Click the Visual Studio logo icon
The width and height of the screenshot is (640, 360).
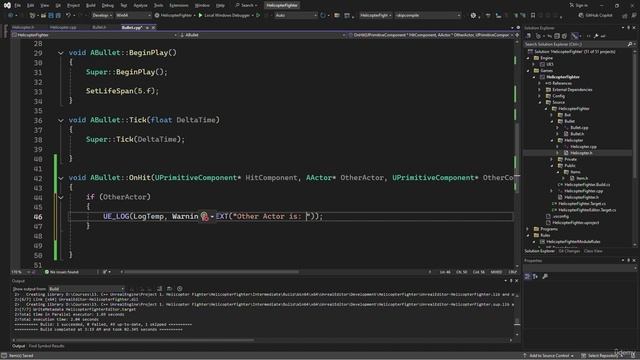(x=7, y=5)
